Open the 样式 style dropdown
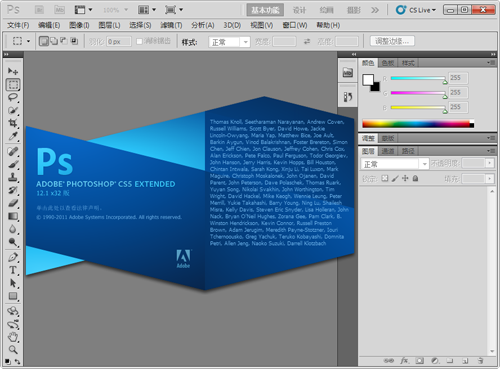 click(229, 42)
